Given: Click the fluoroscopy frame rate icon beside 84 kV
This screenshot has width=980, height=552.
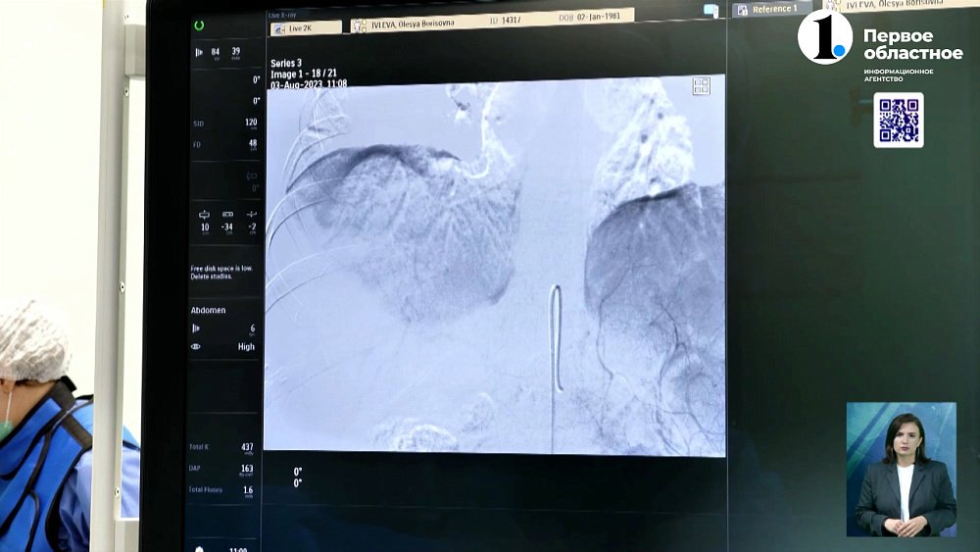Looking at the screenshot, I should tap(199, 52).
